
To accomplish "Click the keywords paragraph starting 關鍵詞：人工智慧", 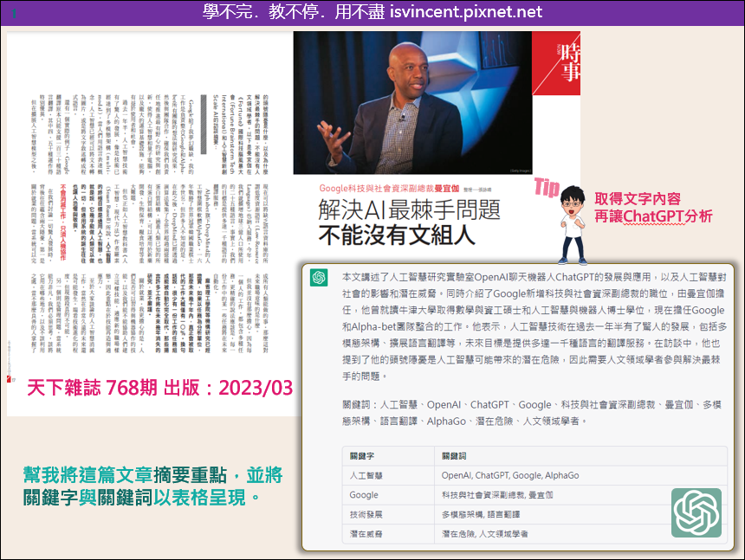I will pyautogui.click(x=532, y=413).
